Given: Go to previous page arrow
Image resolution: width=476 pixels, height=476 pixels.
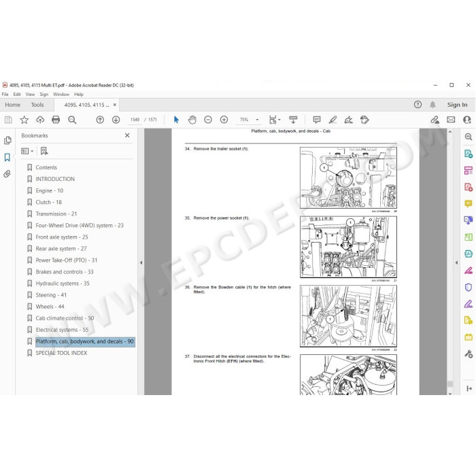Looking at the screenshot, I should (x=100, y=120).
